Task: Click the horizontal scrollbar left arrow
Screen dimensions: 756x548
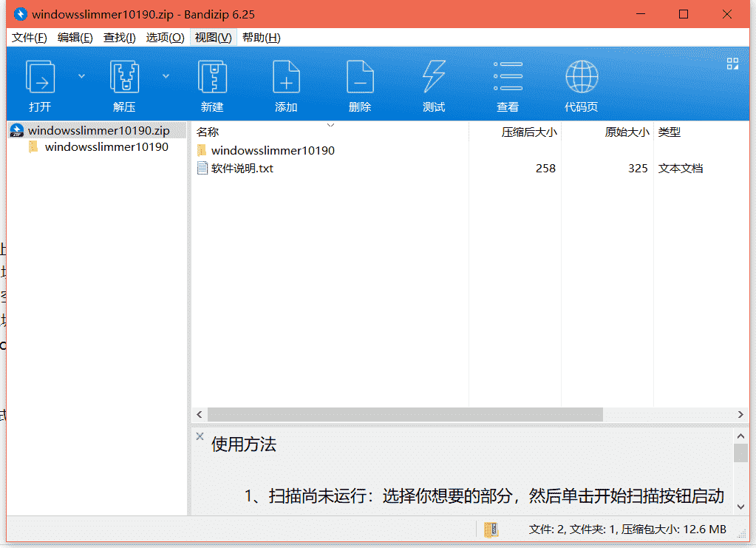Action: (x=200, y=414)
